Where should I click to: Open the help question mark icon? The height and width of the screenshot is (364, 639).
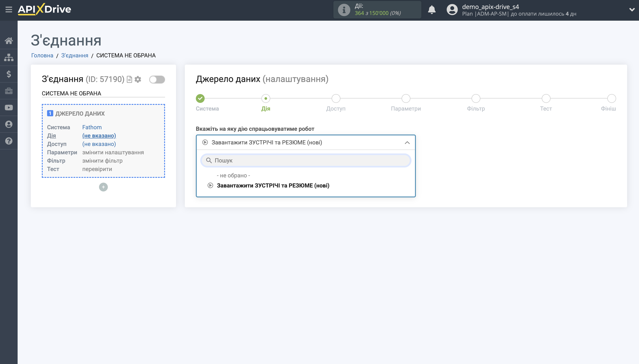9,141
